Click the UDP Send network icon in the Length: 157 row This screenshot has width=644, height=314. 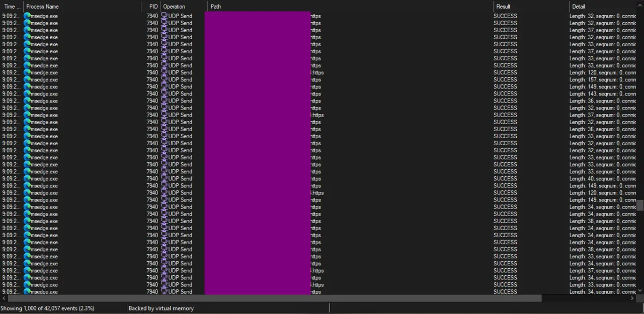click(164, 79)
